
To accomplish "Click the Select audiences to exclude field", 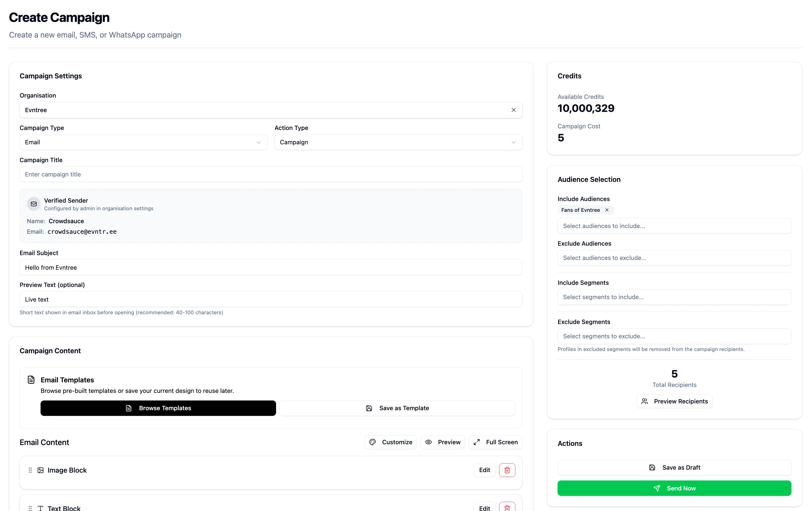I will tap(674, 258).
